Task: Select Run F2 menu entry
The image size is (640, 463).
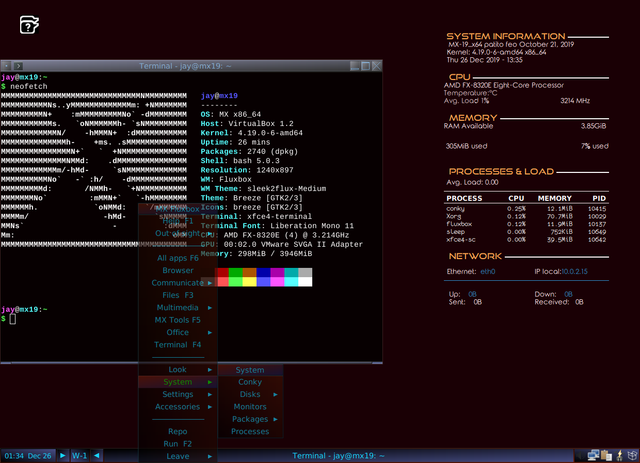Action: (x=178, y=444)
